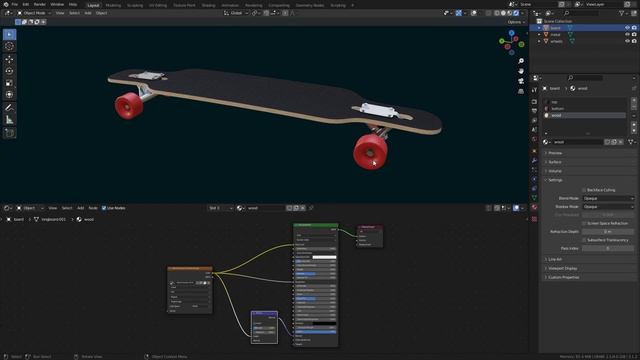Switch to the Modeling workspace tab
This screenshot has height=360, width=640.
pos(113,5)
